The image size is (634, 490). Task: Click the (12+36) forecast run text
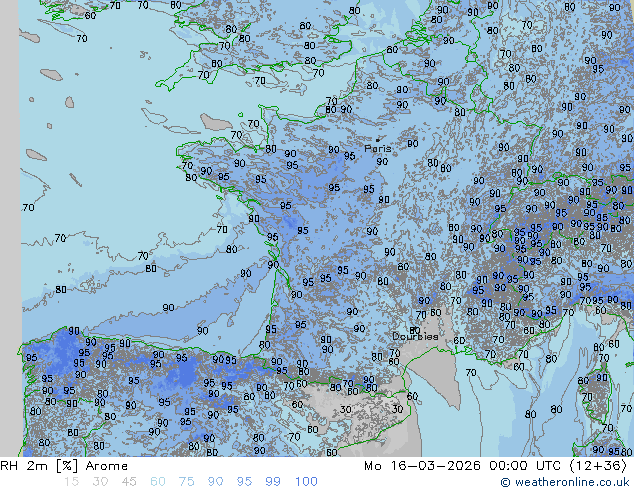(x=598, y=466)
